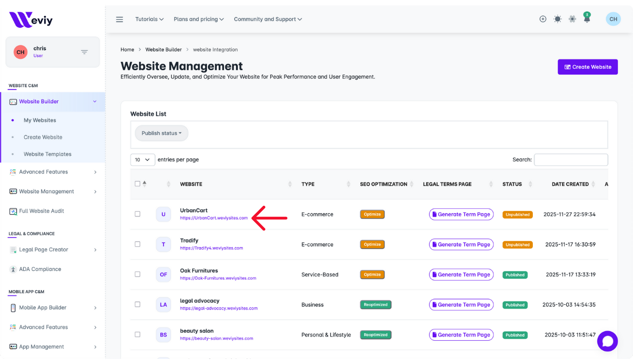Image resolution: width=633 pixels, height=364 pixels.
Task: Click the plus circle icon in header
Action: click(542, 19)
